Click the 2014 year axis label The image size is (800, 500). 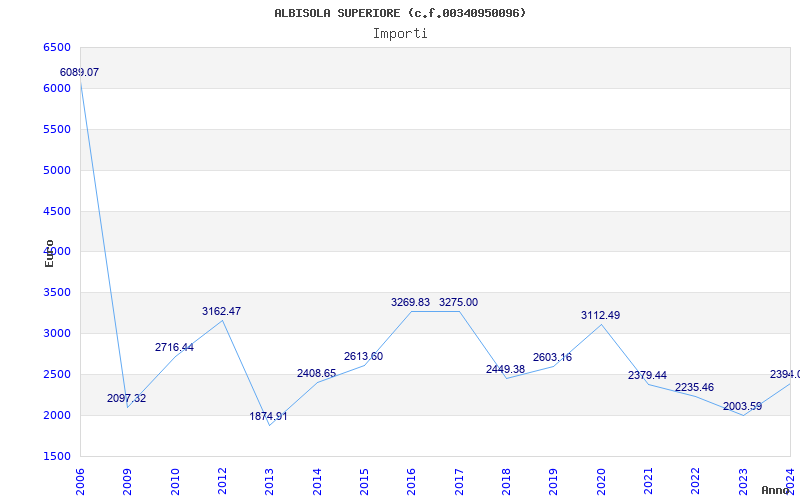tap(317, 482)
